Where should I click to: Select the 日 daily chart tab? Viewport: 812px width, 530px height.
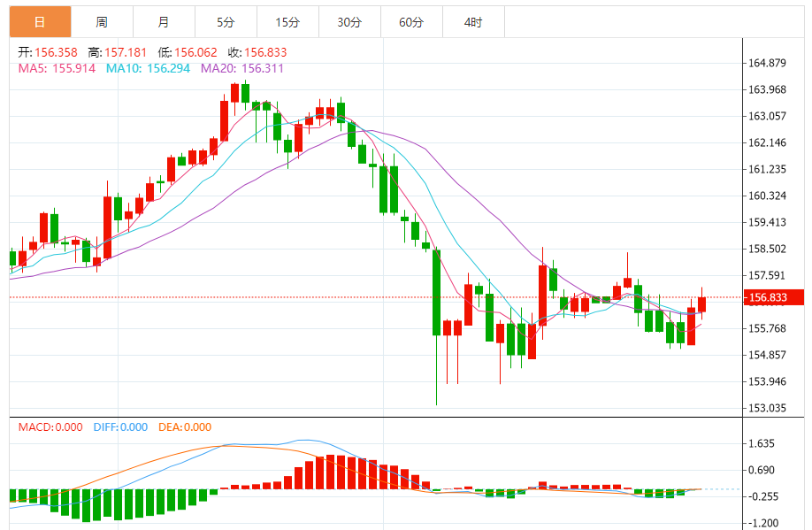pyautogui.click(x=40, y=22)
